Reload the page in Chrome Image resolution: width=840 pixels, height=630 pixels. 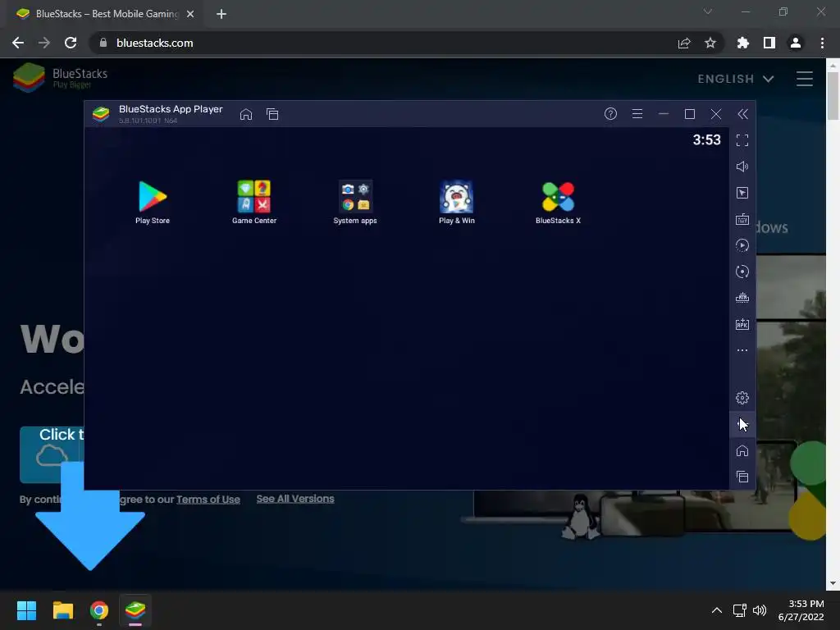click(71, 43)
